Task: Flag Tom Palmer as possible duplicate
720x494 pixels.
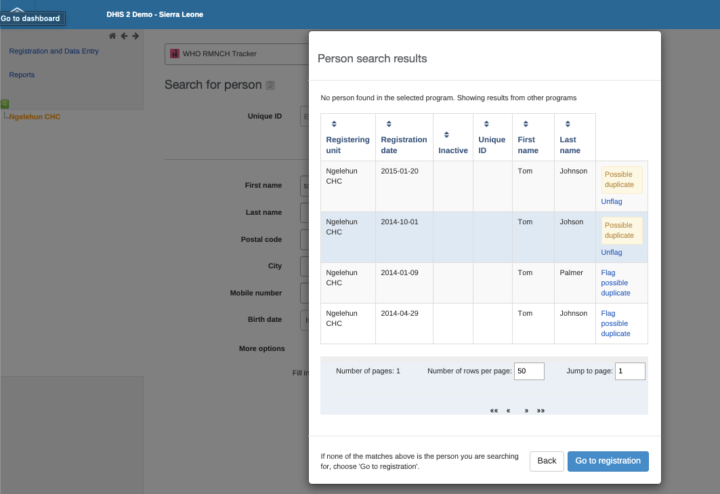Action: pos(615,283)
